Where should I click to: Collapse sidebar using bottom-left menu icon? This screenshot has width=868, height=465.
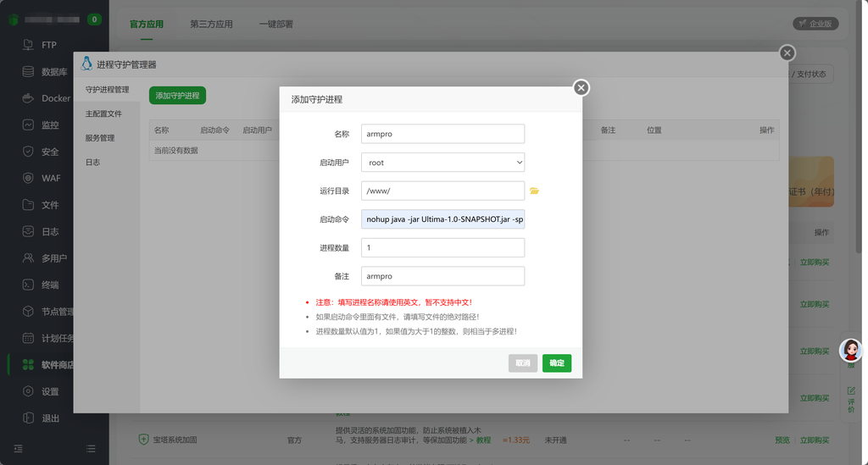(x=19, y=448)
